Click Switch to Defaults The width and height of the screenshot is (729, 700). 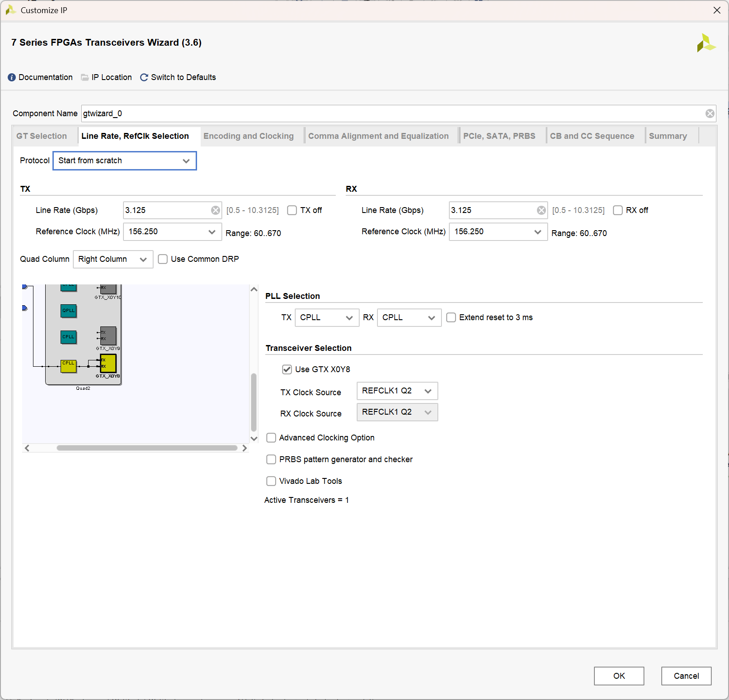pyautogui.click(x=183, y=77)
